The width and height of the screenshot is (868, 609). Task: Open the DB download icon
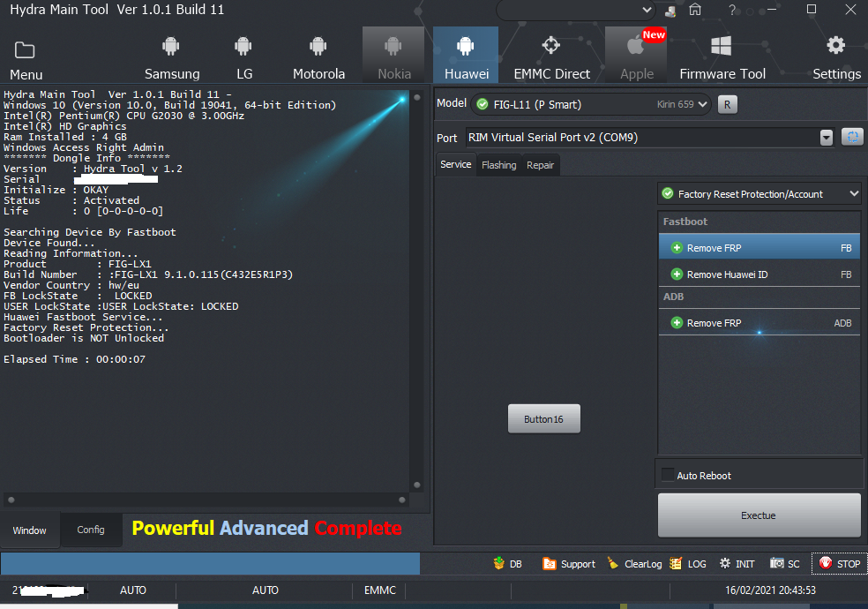tap(498, 564)
